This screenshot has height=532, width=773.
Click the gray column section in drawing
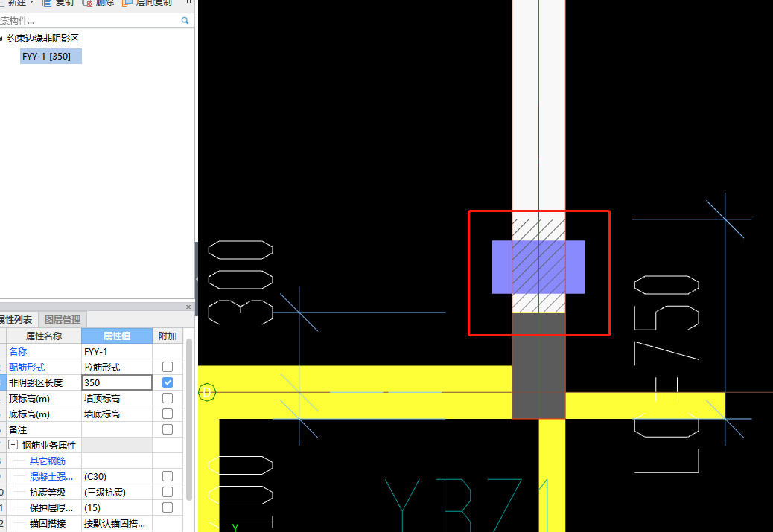click(538, 365)
